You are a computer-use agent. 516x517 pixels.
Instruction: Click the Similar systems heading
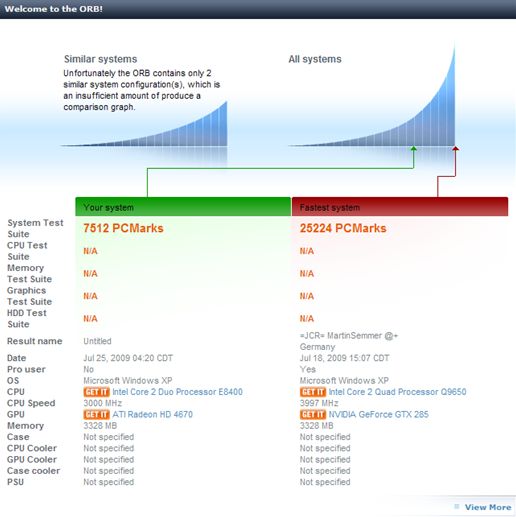[101, 59]
